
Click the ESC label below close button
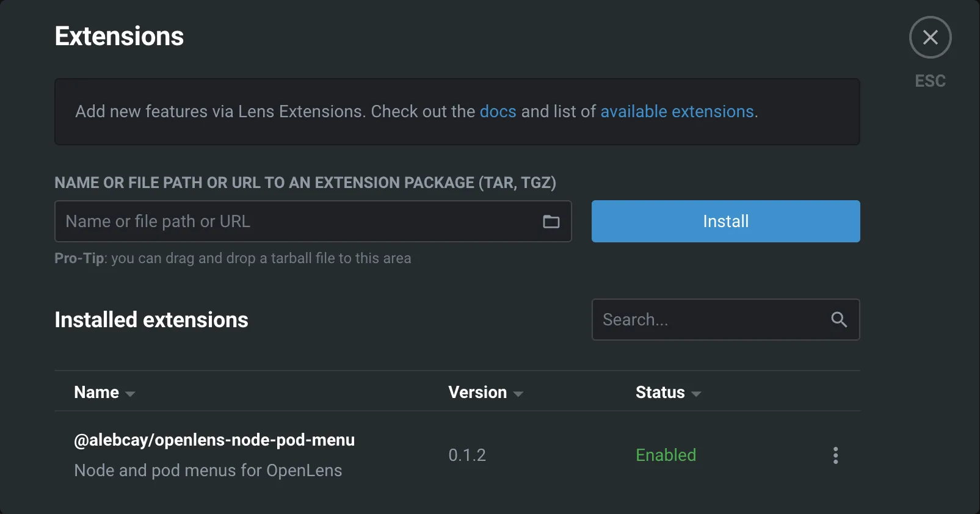click(x=930, y=81)
